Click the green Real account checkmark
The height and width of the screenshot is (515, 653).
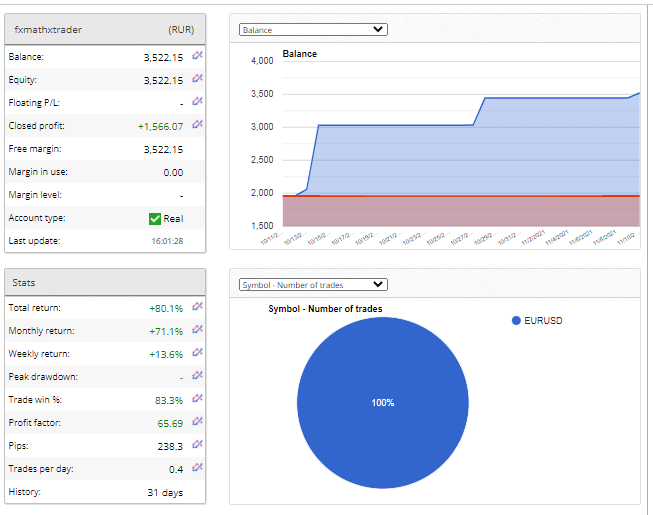[x=154, y=218]
